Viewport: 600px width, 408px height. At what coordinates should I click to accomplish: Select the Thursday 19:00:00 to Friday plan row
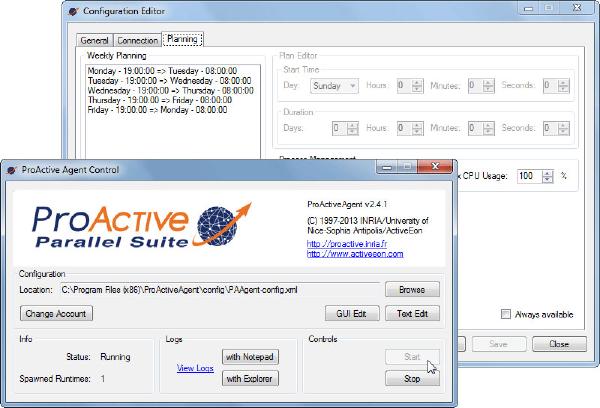tap(160, 100)
